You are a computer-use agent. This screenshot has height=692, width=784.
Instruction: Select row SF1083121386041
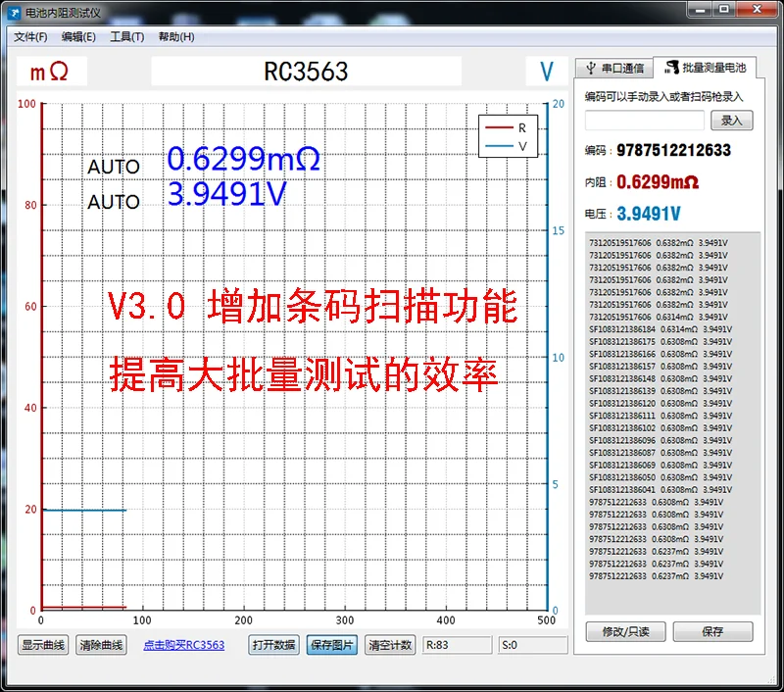click(661, 490)
